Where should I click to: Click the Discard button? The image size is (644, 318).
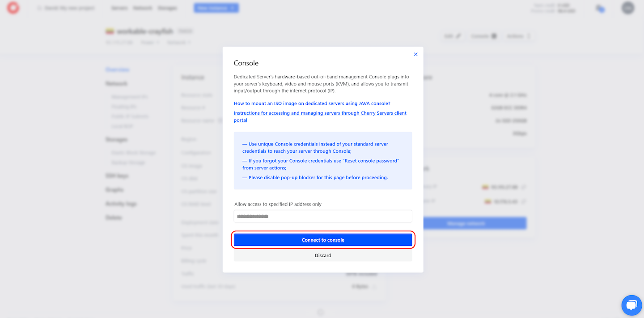[322, 255]
